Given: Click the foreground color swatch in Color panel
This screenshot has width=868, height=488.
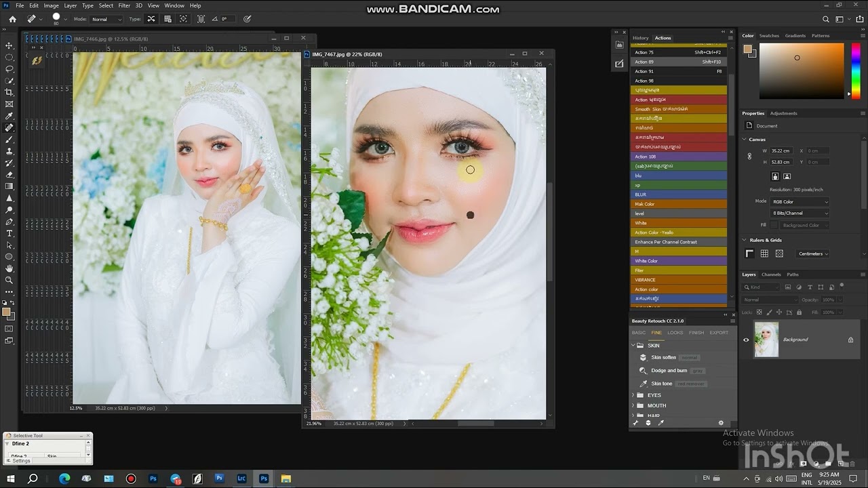Looking at the screenshot, I should [x=747, y=49].
